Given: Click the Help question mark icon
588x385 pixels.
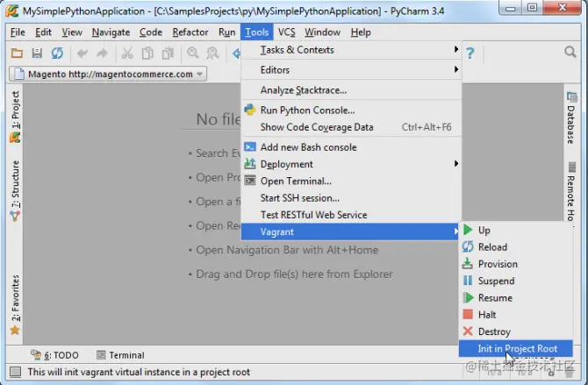Looking at the screenshot, I should [x=470, y=53].
